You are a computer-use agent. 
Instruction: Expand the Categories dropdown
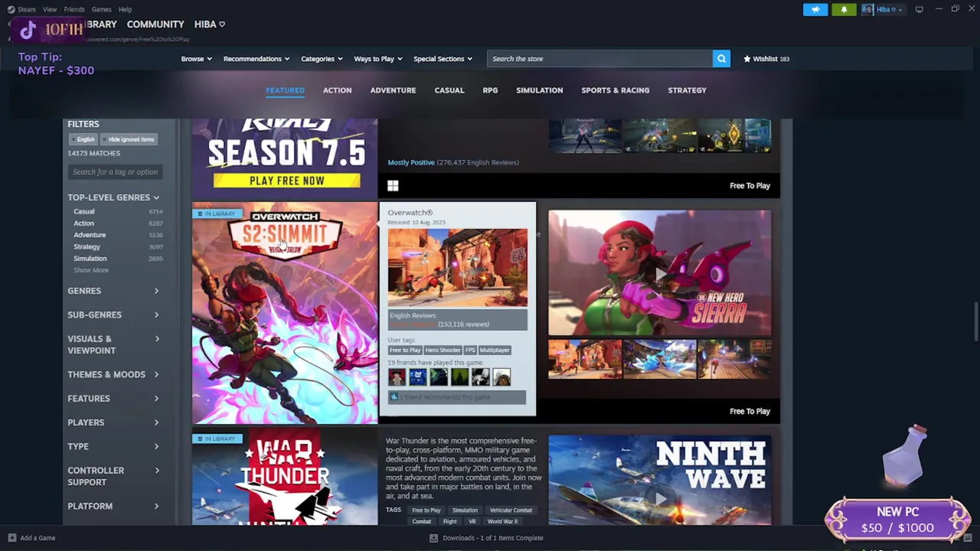point(322,59)
